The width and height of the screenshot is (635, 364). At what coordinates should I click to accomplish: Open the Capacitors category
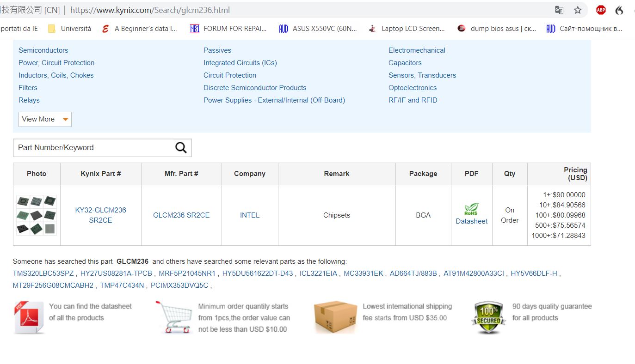click(x=405, y=63)
